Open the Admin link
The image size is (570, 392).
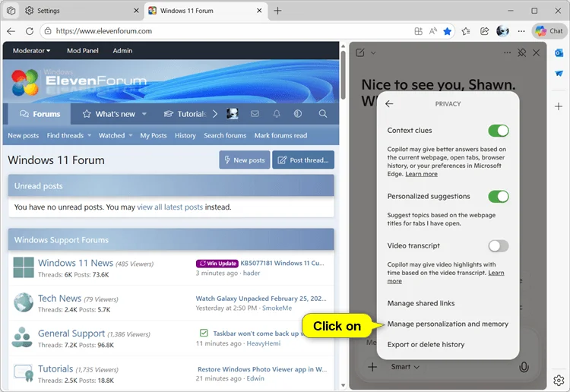coord(122,51)
